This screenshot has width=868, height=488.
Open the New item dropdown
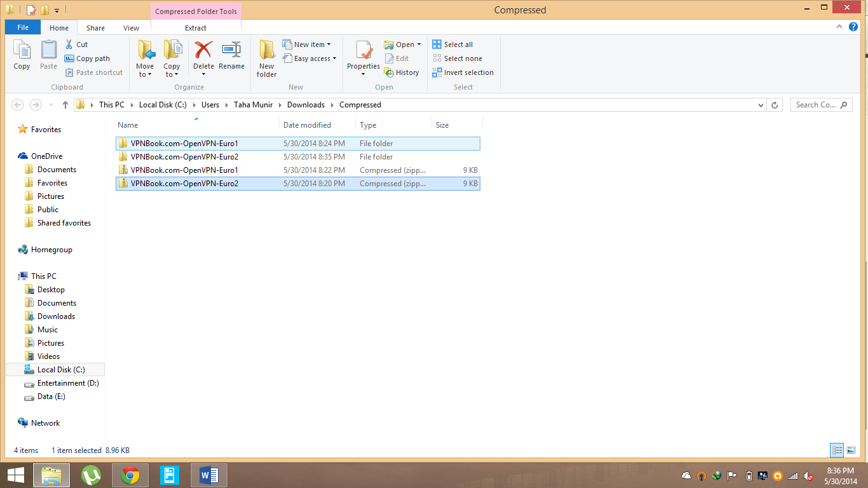tap(312, 44)
